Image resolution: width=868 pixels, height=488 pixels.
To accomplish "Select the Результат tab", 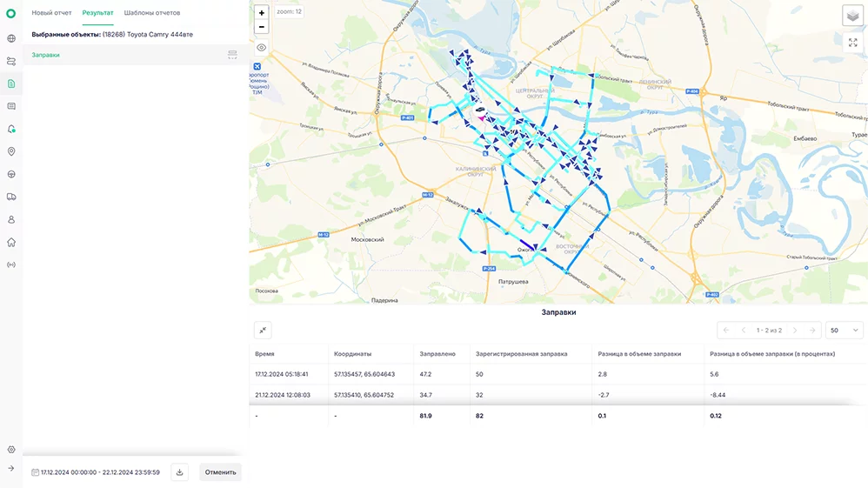I will (x=97, y=13).
